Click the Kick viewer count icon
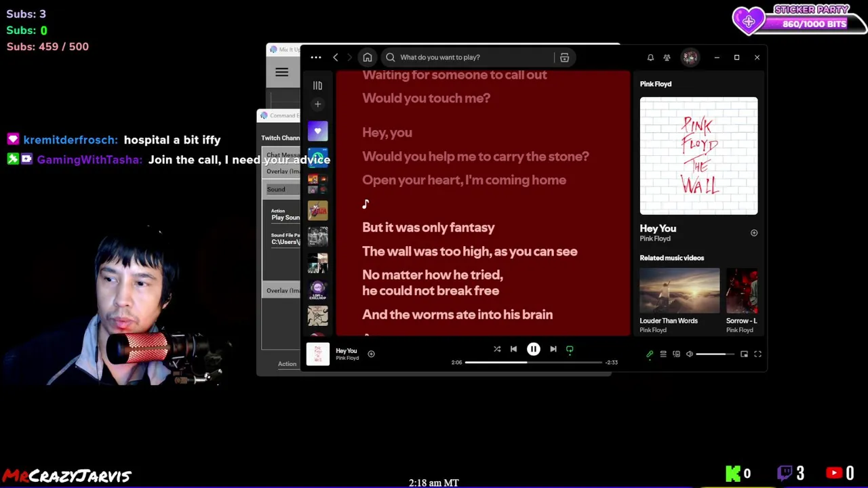 coord(733,473)
